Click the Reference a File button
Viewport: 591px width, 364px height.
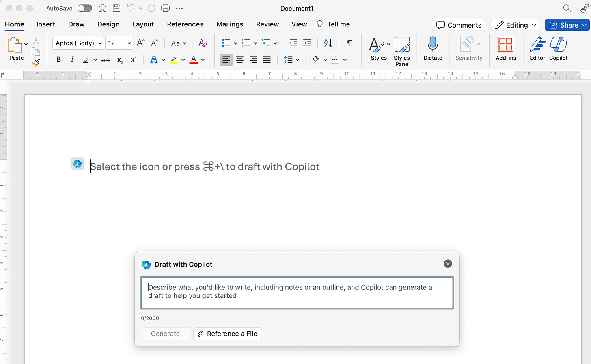[228, 334]
